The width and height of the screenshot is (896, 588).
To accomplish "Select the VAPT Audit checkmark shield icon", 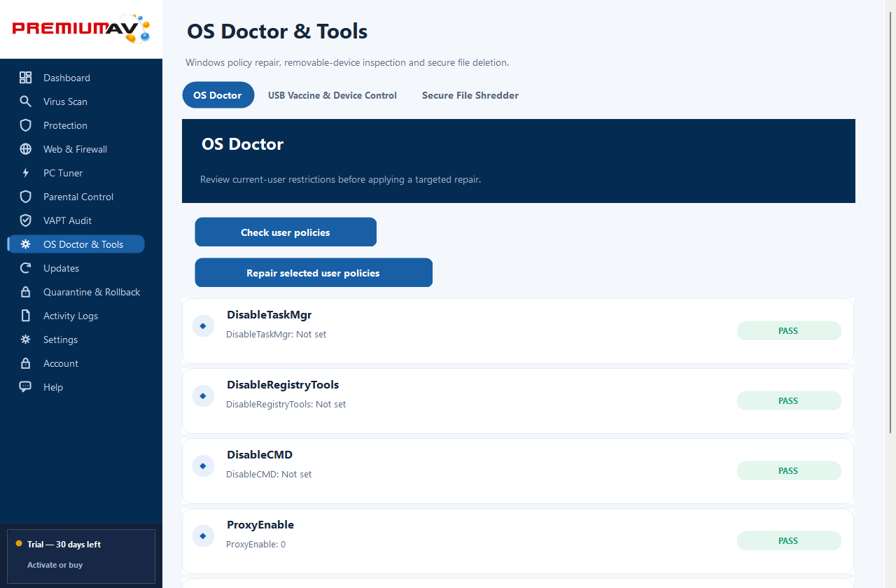I will pos(26,220).
